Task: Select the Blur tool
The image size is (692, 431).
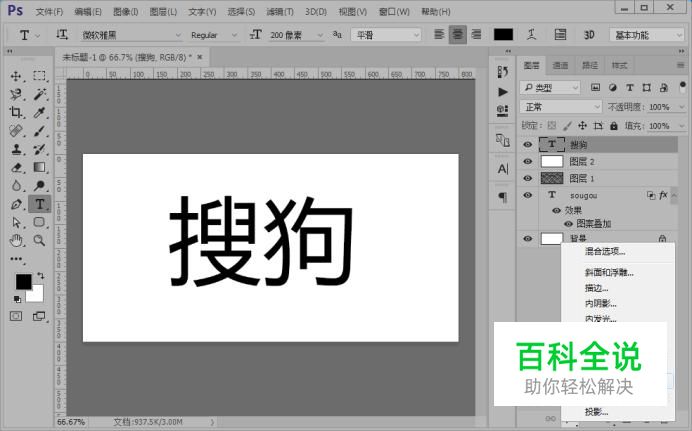Action: pos(16,186)
